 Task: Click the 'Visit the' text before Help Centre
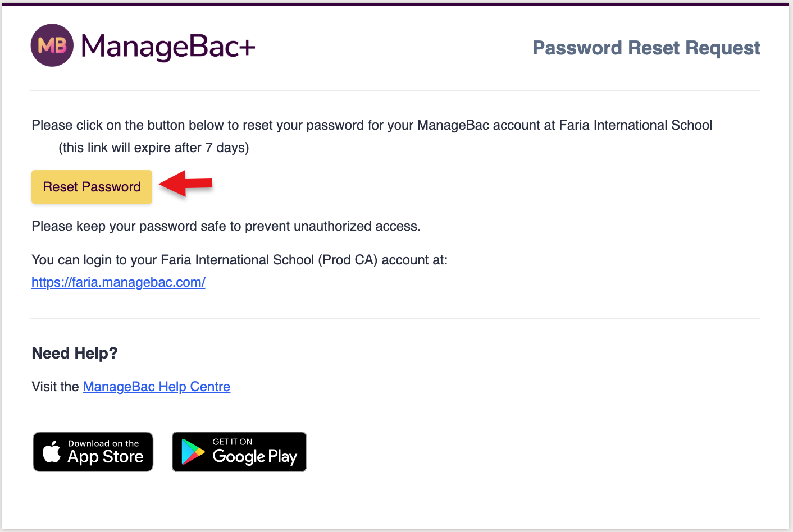pos(55,387)
